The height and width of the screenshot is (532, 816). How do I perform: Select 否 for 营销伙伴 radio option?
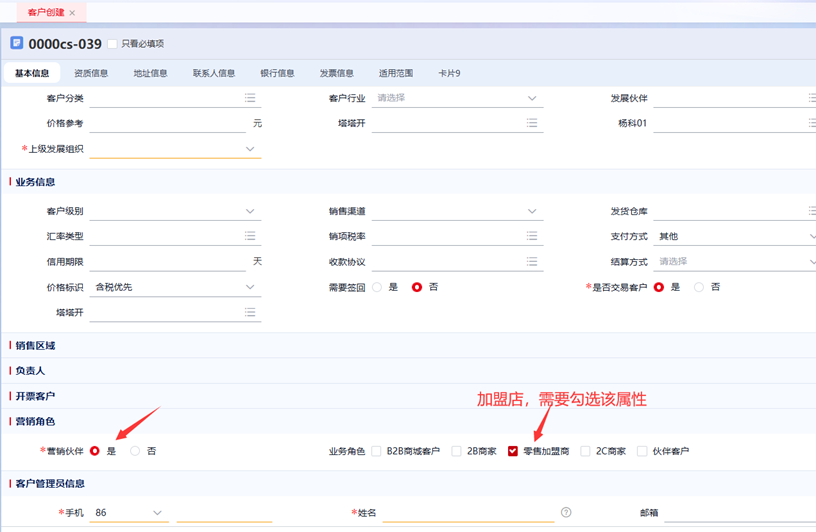point(135,451)
